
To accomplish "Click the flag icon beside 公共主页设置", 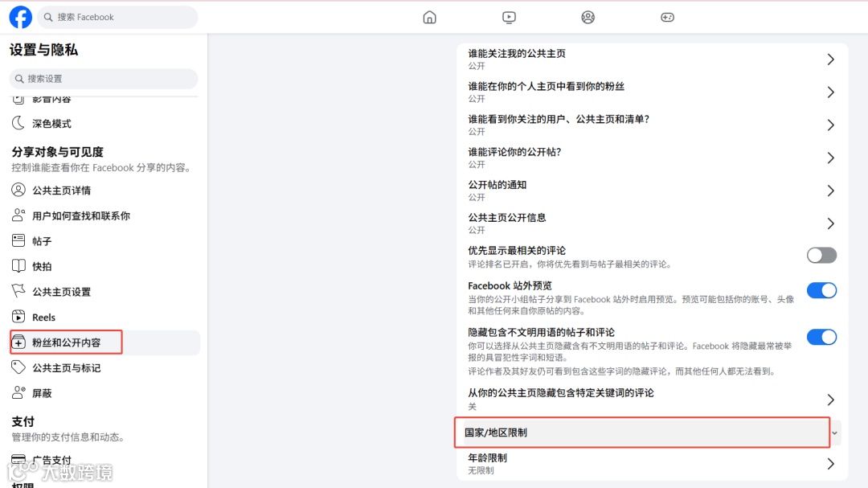I will [18, 291].
